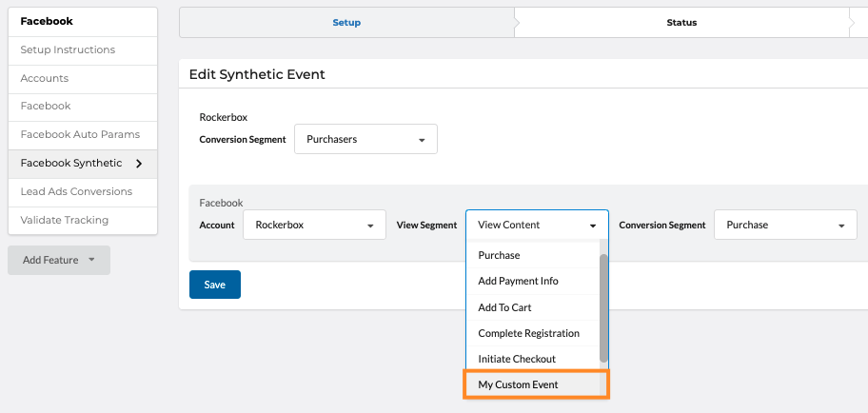Open the Accounts sidebar item
This screenshot has height=413, width=868.
(x=45, y=78)
